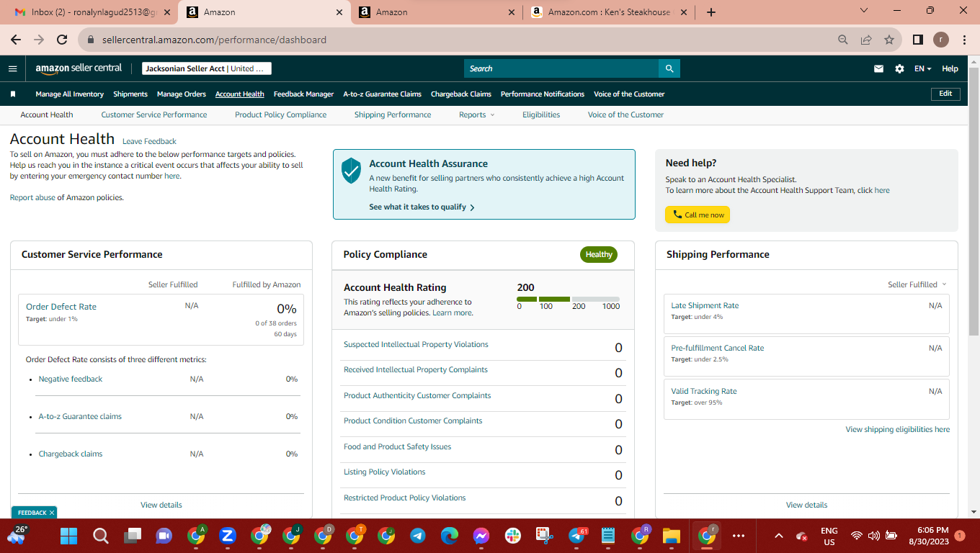The height and width of the screenshot is (553, 980).
Task: Open the Eligibilities tab
Action: click(x=541, y=114)
